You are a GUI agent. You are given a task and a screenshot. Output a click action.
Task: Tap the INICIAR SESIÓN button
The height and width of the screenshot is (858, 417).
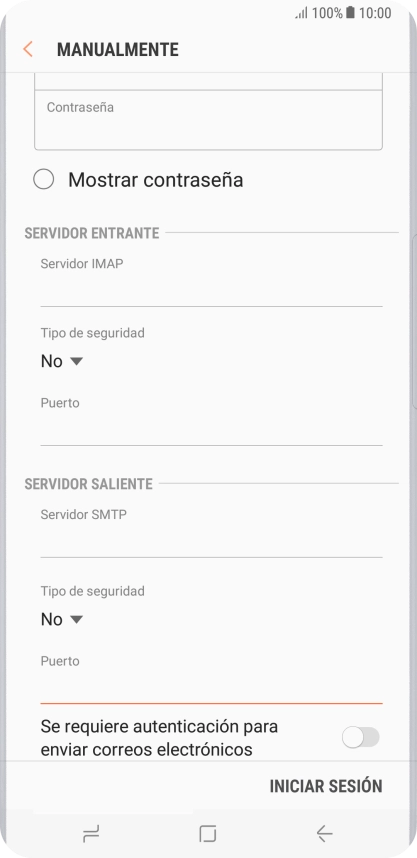point(326,786)
